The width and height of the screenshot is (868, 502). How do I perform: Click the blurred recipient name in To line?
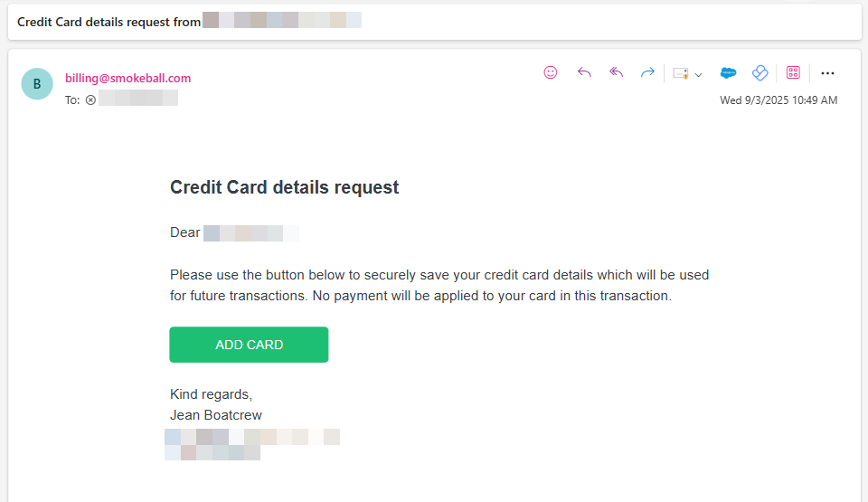coord(138,99)
